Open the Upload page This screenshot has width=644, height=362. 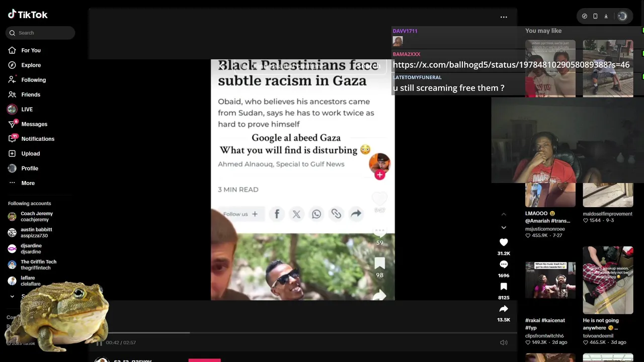[30, 154]
